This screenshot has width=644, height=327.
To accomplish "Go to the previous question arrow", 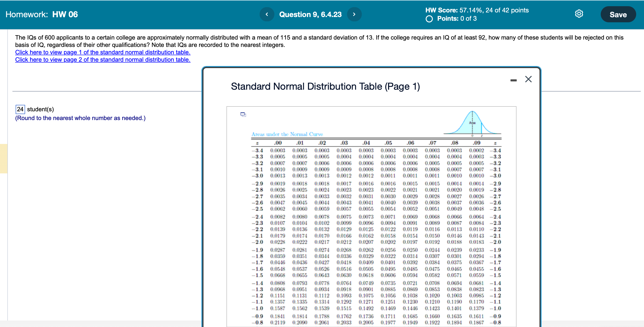I will pos(267,14).
